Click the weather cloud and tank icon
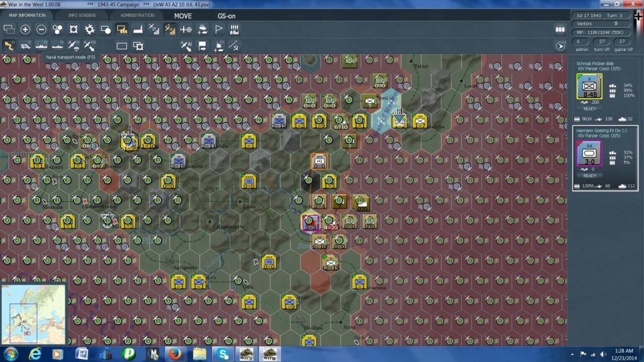644x362 pixels. 203,29
